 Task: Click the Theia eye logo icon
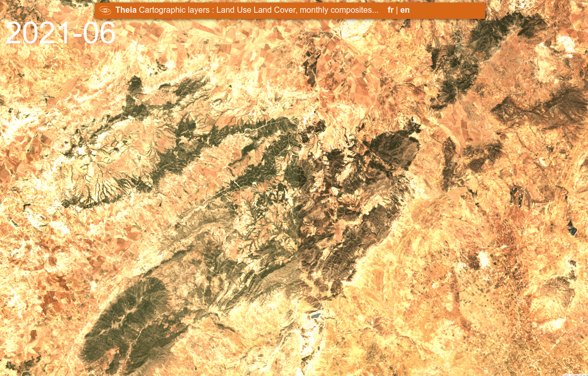point(105,10)
